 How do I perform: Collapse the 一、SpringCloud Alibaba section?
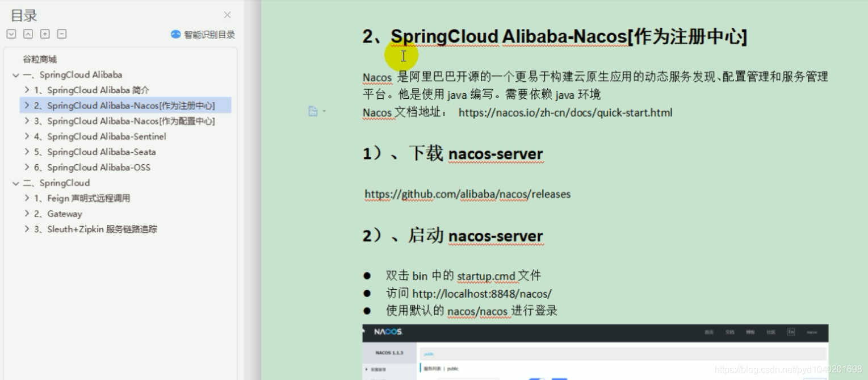coord(15,75)
